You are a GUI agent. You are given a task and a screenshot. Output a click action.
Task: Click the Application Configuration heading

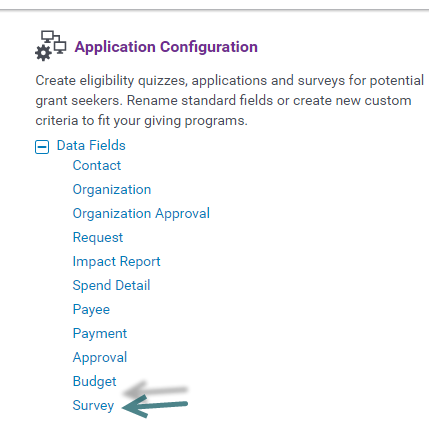click(166, 47)
